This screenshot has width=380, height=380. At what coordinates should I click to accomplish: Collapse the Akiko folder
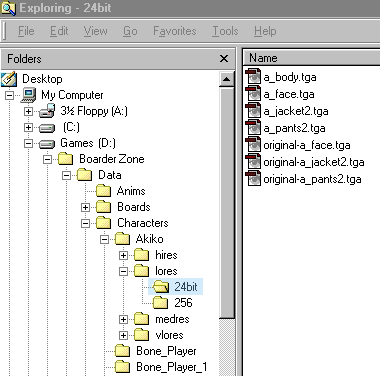pyautogui.click(x=105, y=239)
